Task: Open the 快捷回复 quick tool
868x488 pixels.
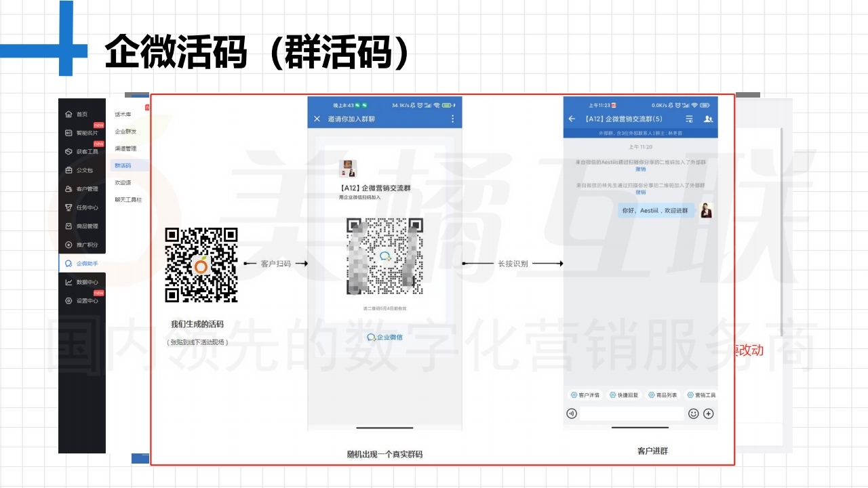Action: click(625, 394)
